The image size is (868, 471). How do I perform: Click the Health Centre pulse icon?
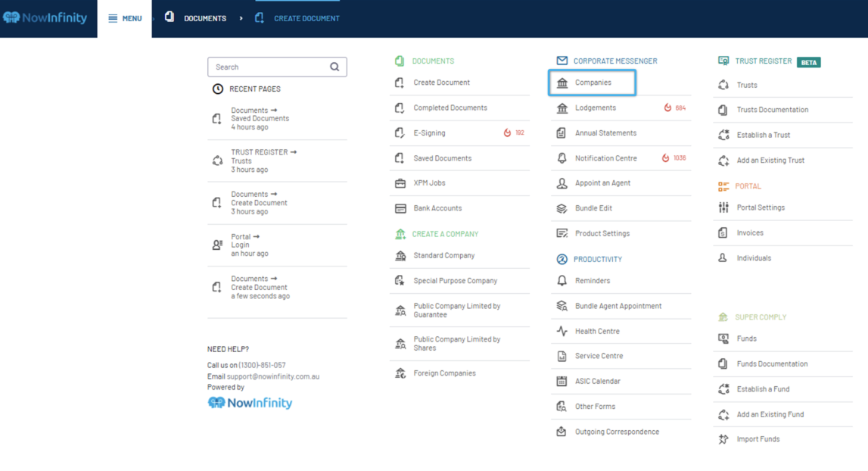click(562, 331)
